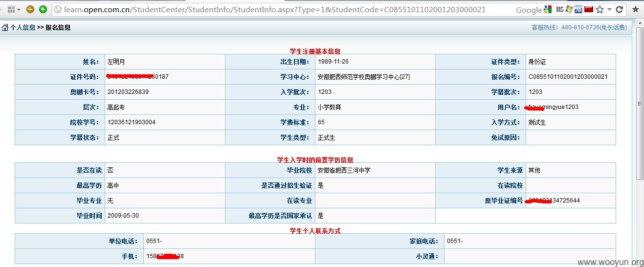The height and width of the screenshot is (267, 644).
Task: Click the 是否在读 value 否
Action: coord(110,170)
